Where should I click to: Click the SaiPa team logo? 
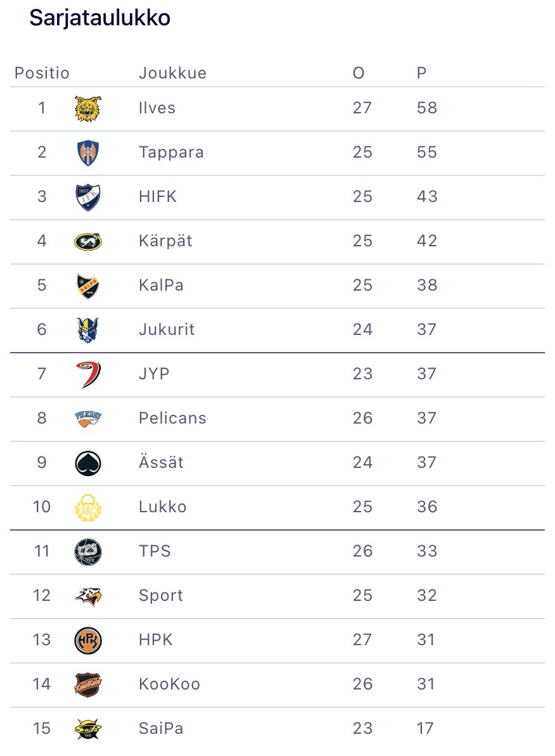click(87, 729)
